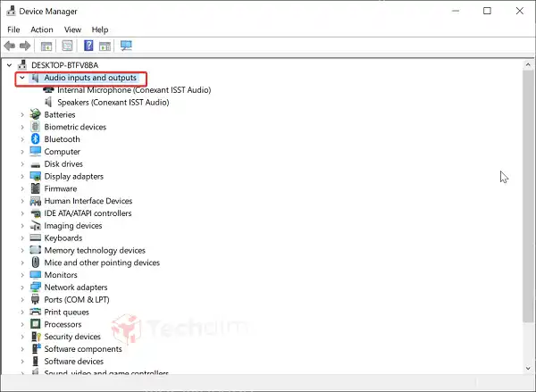Screen dimensions: 536x392
Task: Open the Help menu
Action: click(x=100, y=29)
